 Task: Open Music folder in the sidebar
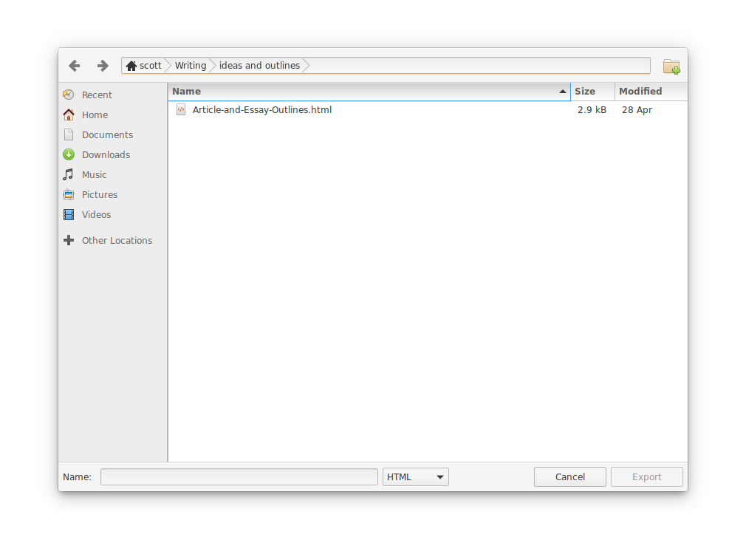click(x=94, y=175)
